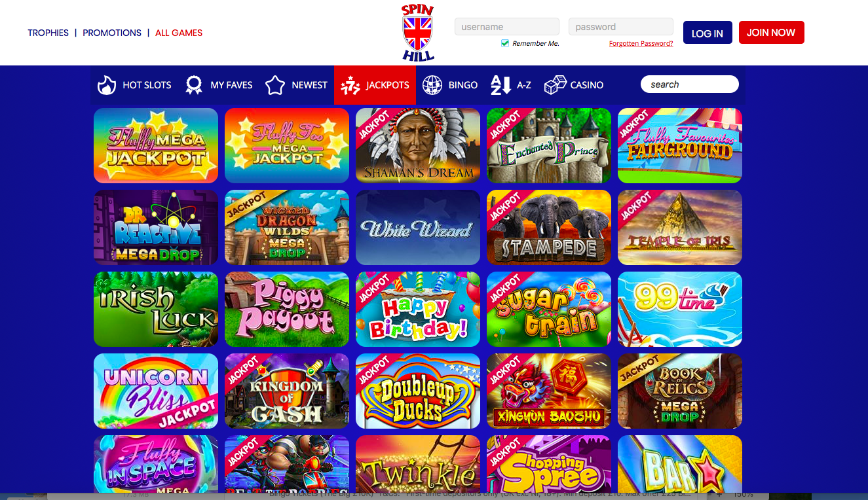This screenshot has width=868, height=500.
Task: Click the Jackpots 777 icon
Action: pyautogui.click(x=350, y=85)
